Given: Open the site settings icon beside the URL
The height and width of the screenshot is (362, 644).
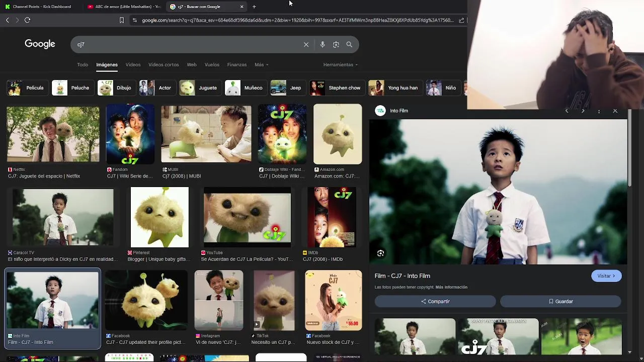Looking at the screenshot, I should [134, 20].
